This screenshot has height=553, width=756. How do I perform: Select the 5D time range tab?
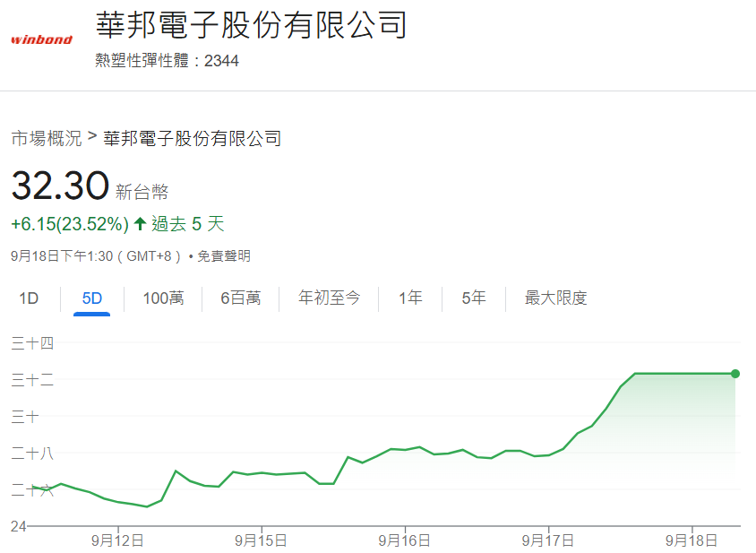[91, 298]
